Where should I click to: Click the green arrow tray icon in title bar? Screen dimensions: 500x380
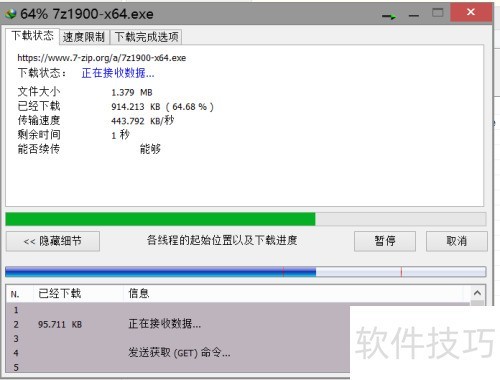[x=389, y=16]
